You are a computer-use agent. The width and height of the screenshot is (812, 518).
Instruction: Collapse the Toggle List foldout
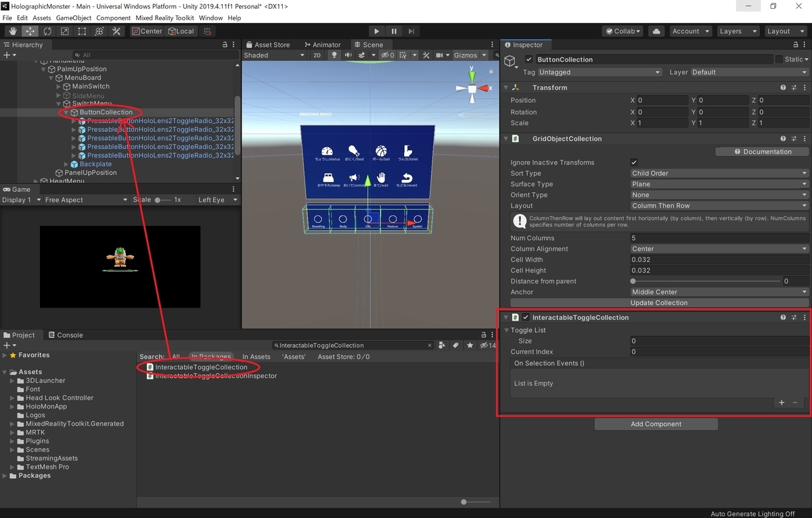point(507,330)
